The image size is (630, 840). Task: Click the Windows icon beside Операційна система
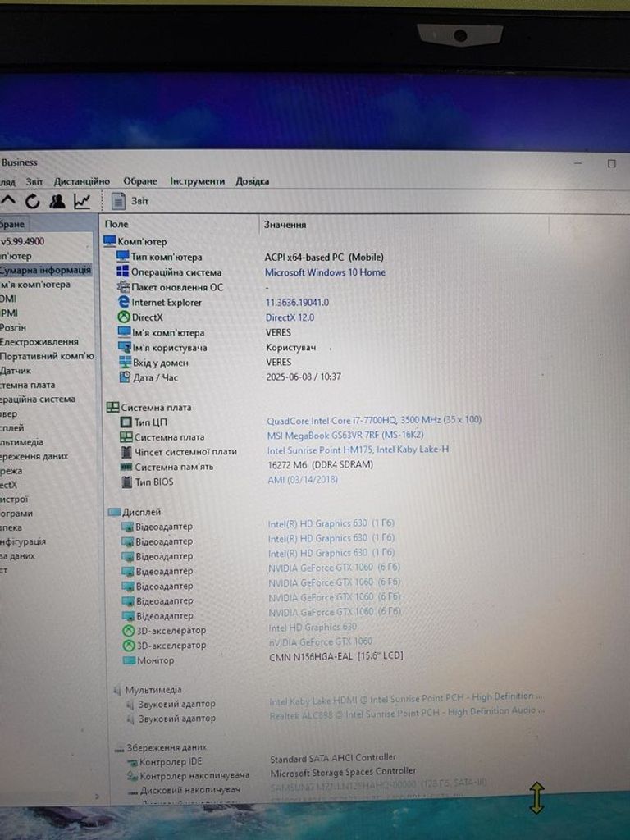click(123, 272)
